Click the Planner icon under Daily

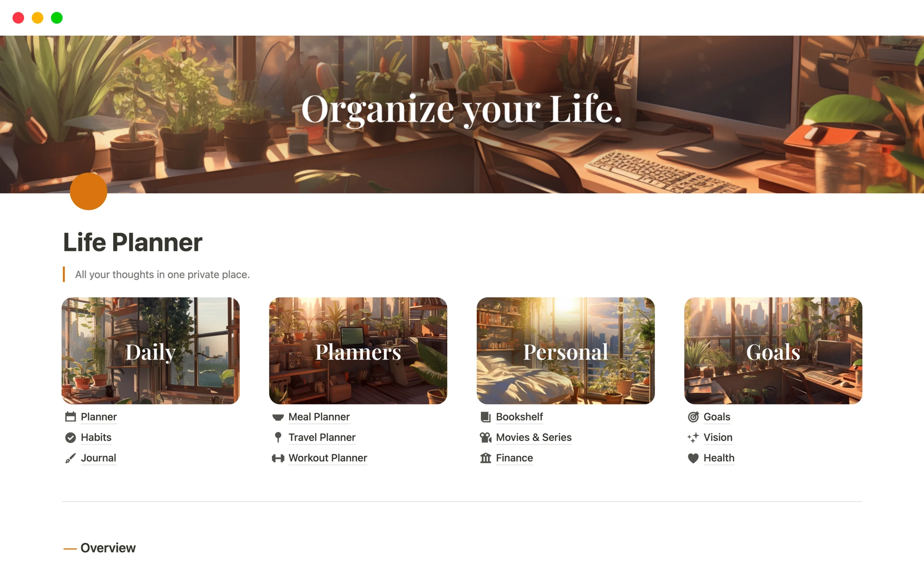(71, 416)
